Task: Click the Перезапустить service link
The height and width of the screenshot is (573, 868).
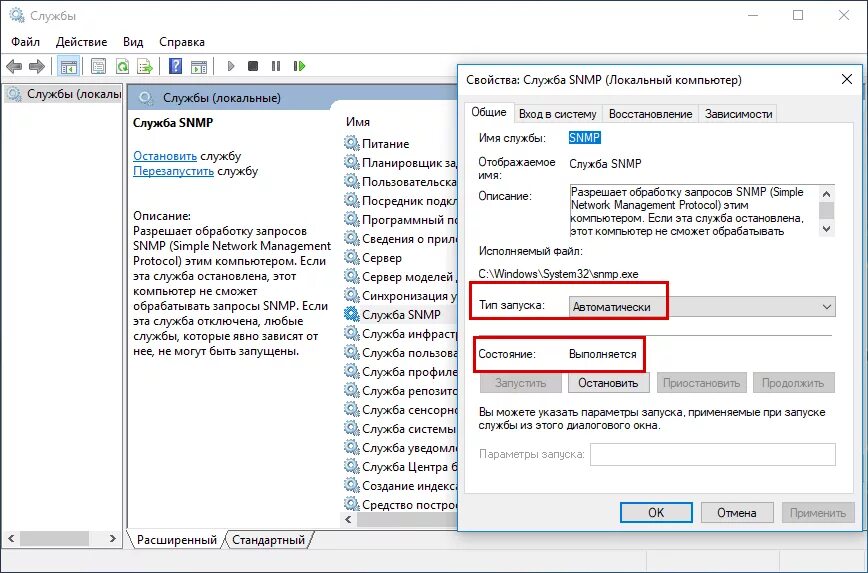Action: click(173, 171)
